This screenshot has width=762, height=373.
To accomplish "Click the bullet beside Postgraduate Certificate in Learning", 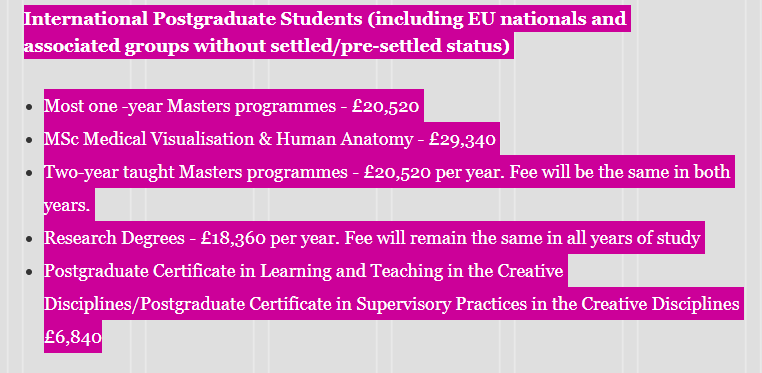I will click(x=30, y=272).
